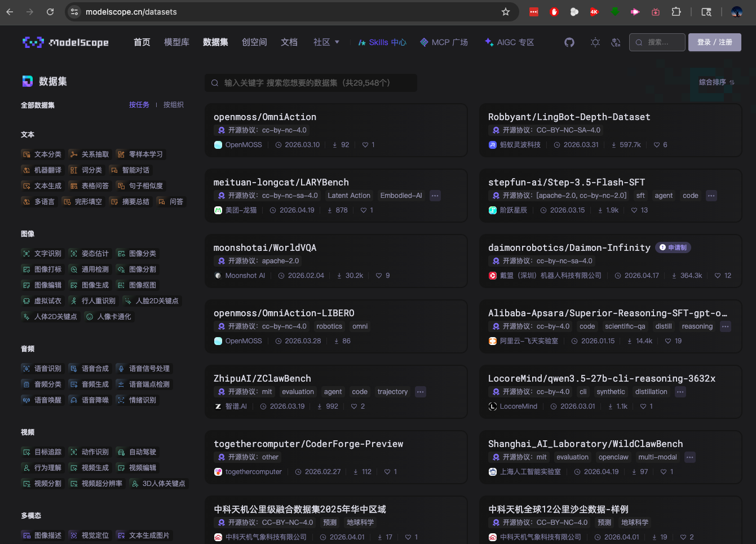Open MCP 广场 from the navbar
Image resolution: width=756 pixels, height=544 pixels.
pos(444,42)
